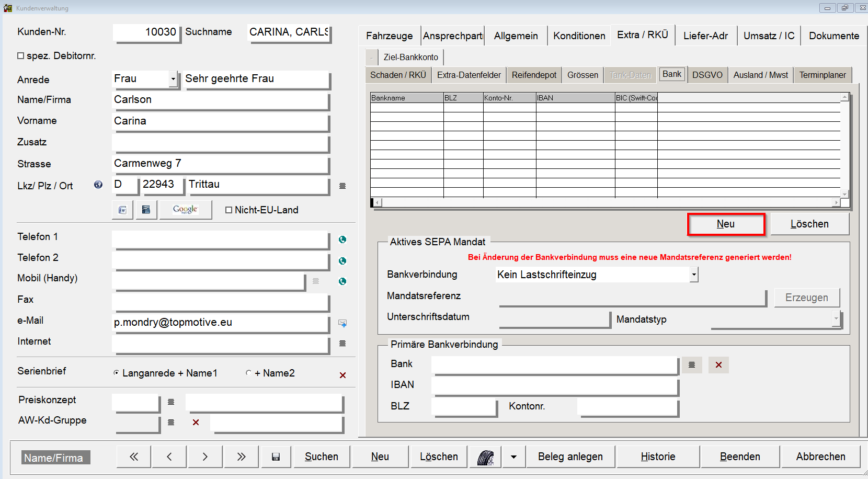Screen dimensions: 868x479
Task: Tick the Nicht-EU-Land checkbox
Action: pos(229,210)
